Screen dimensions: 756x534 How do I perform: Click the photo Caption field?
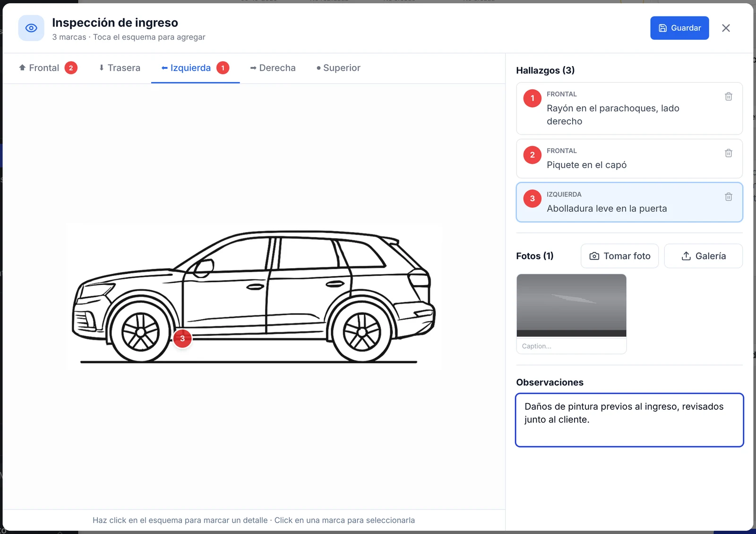tap(571, 346)
